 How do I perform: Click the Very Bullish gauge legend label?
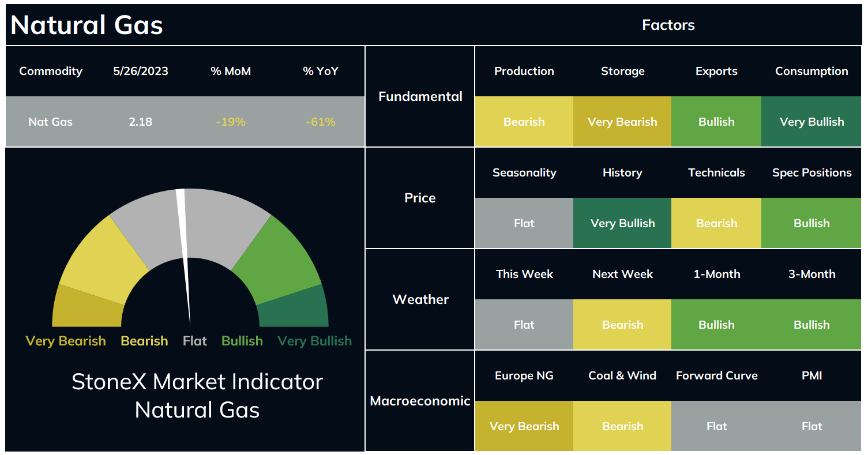pyautogui.click(x=314, y=341)
